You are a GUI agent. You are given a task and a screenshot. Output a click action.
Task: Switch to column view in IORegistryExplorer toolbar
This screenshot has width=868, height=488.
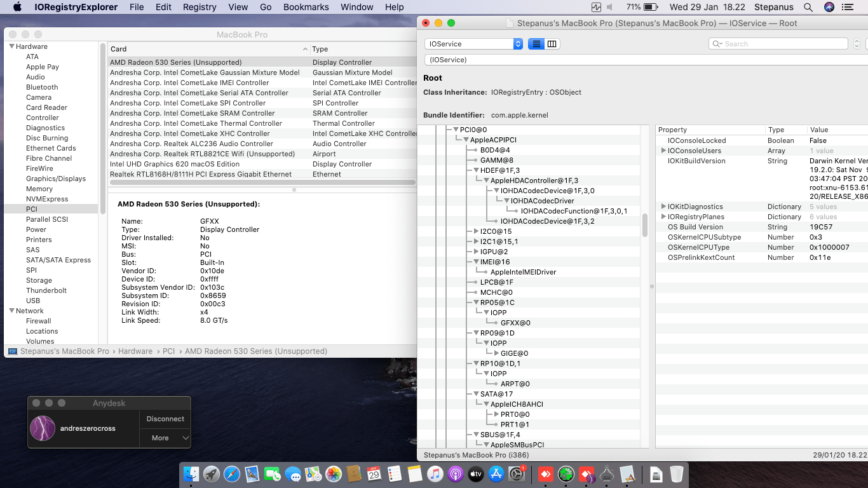(x=552, y=43)
